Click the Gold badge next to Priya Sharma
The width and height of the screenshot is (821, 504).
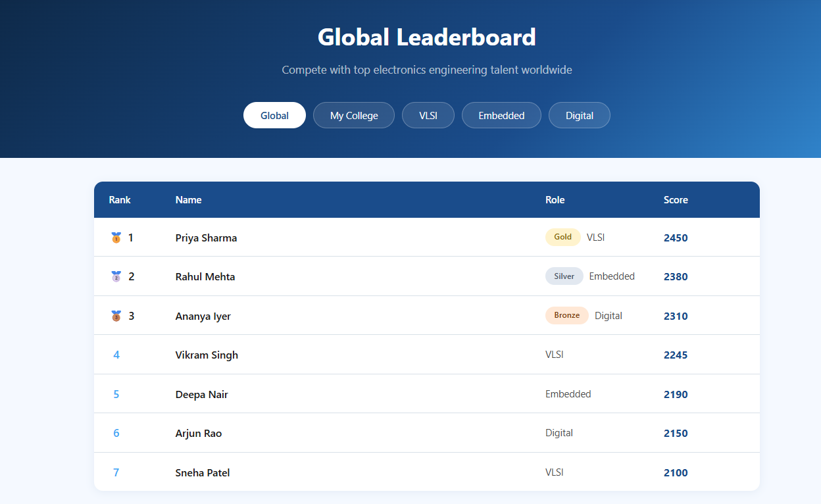tap(563, 237)
